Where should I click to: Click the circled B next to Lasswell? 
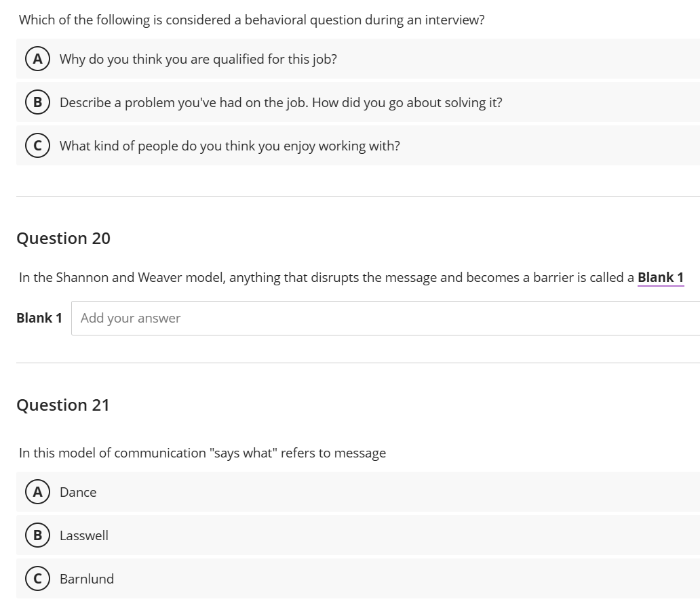37,535
